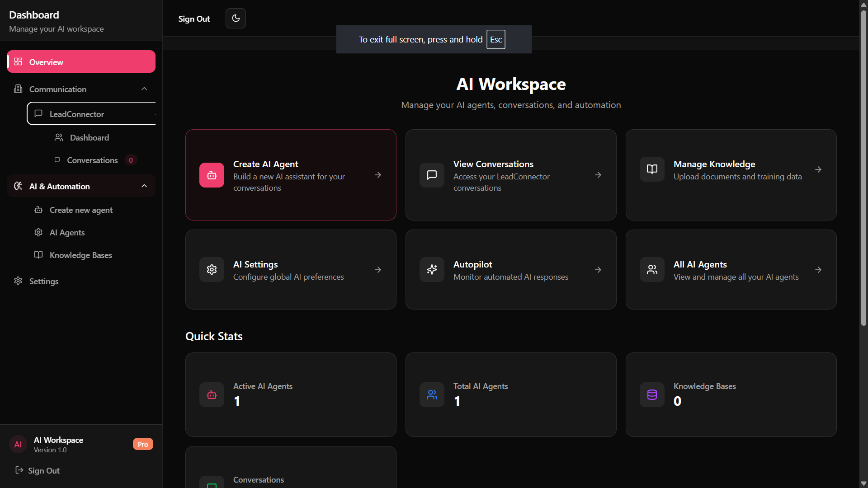Click the Communication section icon

coord(18,89)
